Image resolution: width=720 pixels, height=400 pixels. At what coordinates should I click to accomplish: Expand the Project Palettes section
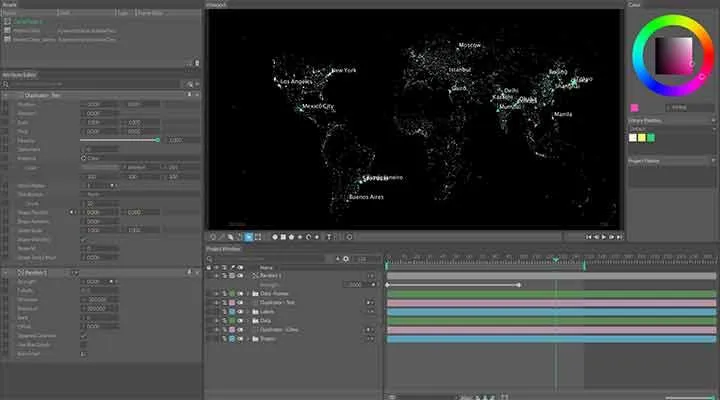[x=672, y=161]
